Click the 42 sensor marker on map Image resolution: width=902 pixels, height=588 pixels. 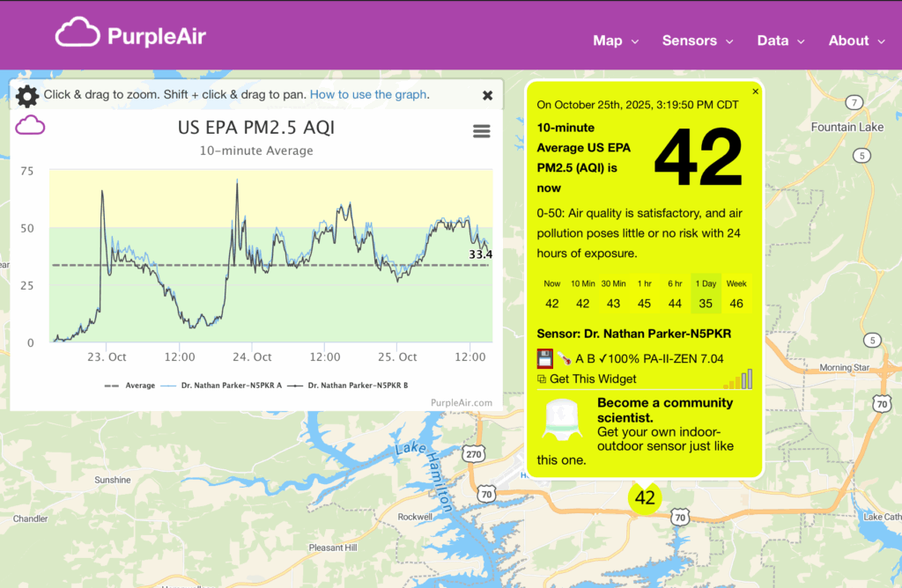pyautogui.click(x=645, y=497)
